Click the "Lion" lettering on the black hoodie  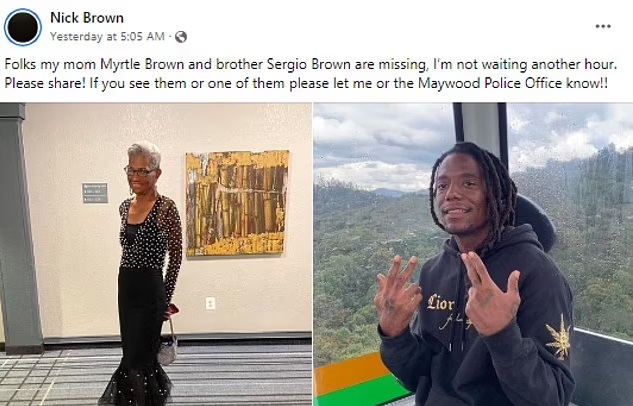tap(440, 303)
